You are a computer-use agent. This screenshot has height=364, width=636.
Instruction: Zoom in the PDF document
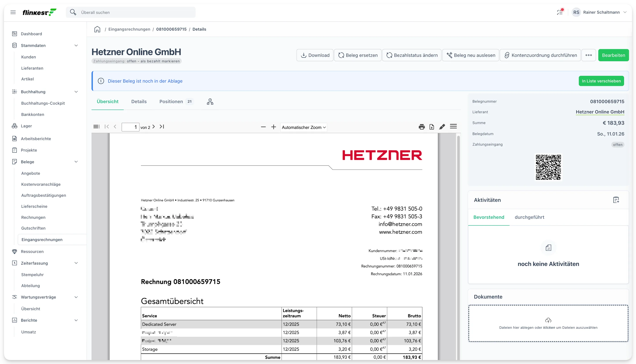coord(273,127)
